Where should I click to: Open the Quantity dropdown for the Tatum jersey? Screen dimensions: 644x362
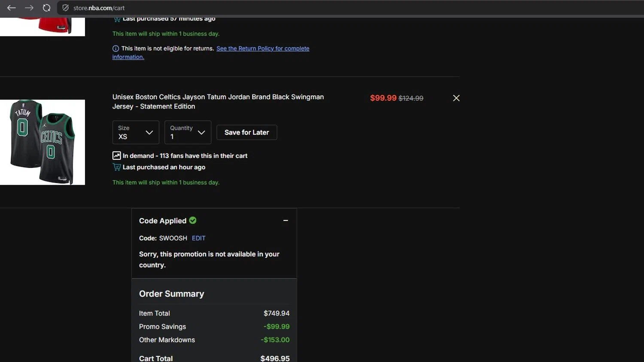(x=188, y=132)
